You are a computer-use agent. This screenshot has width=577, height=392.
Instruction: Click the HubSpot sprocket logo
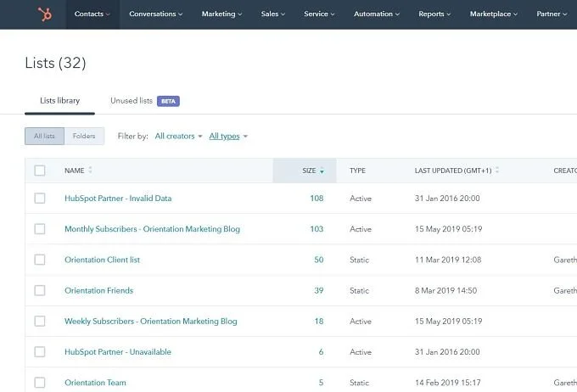click(x=45, y=14)
